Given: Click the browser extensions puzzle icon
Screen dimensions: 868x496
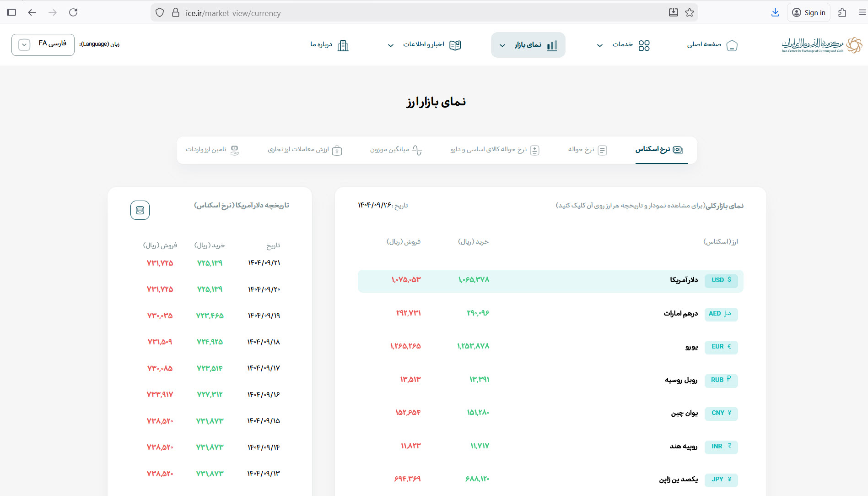Looking at the screenshot, I should tap(842, 12).
